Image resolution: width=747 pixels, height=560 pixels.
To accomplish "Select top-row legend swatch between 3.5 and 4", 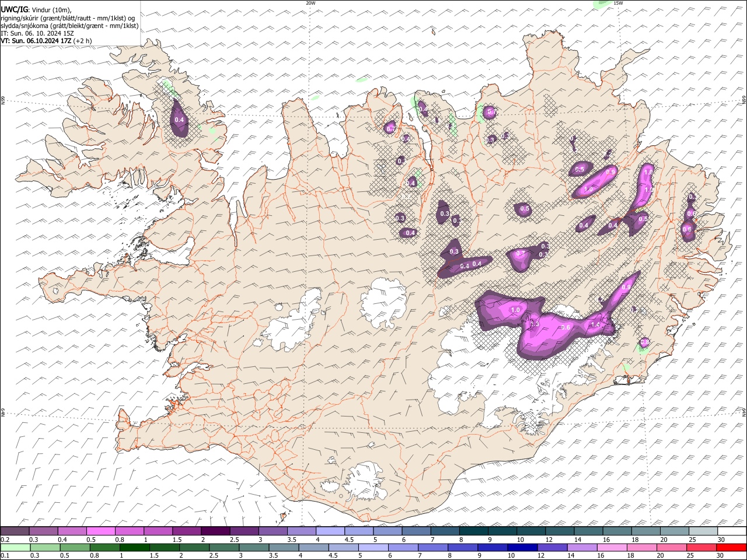I will click(x=302, y=531).
